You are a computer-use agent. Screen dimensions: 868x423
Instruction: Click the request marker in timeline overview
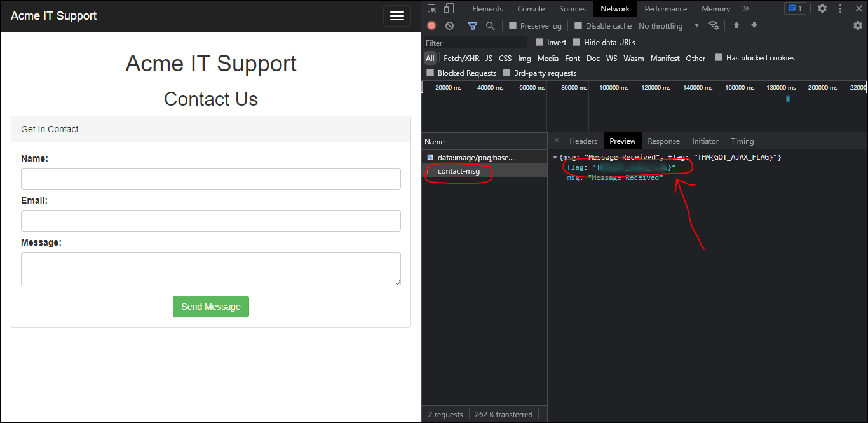coord(788,99)
